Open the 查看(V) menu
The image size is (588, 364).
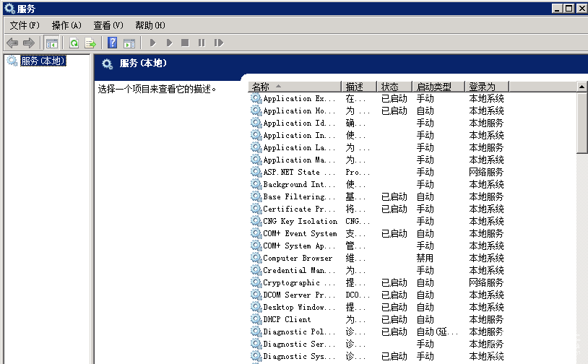[x=108, y=25]
